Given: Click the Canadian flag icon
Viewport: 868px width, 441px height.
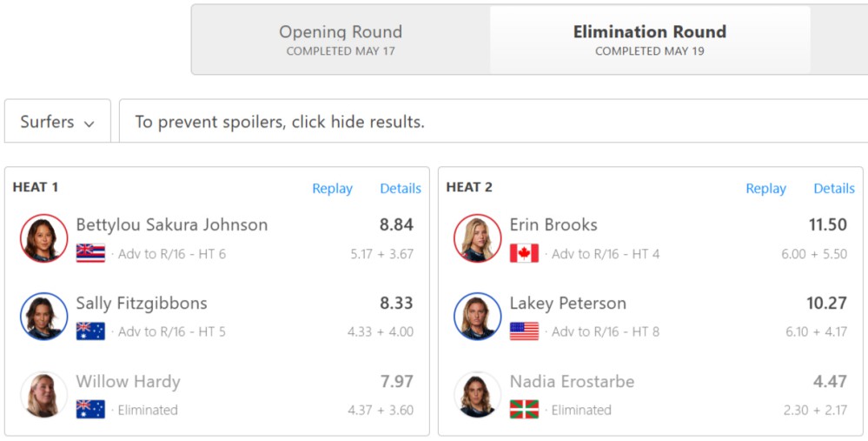Looking at the screenshot, I should [x=524, y=254].
